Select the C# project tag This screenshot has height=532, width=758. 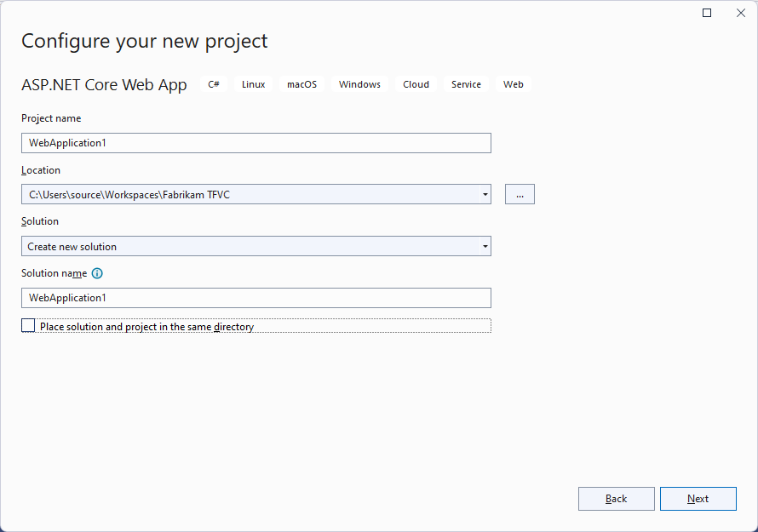click(x=213, y=84)
